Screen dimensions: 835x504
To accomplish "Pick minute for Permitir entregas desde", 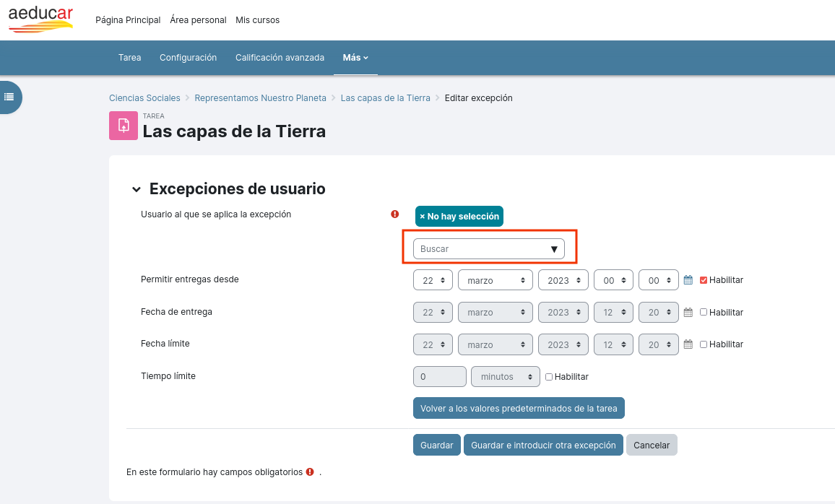I will [659, 280].
